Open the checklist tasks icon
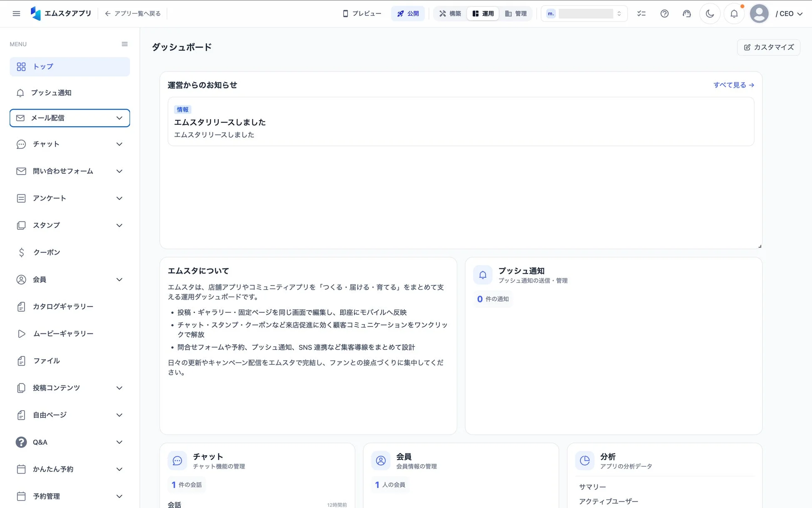 point(641,13)
